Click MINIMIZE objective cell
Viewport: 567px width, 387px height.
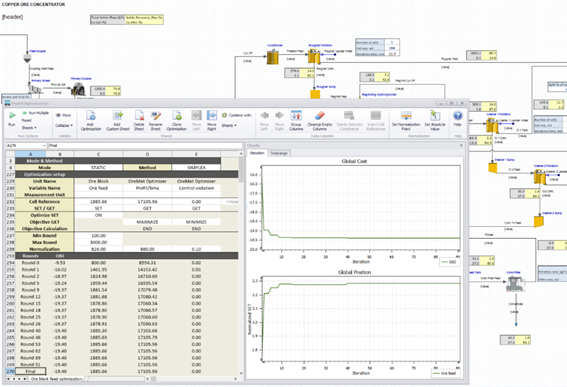pos(196,222)
